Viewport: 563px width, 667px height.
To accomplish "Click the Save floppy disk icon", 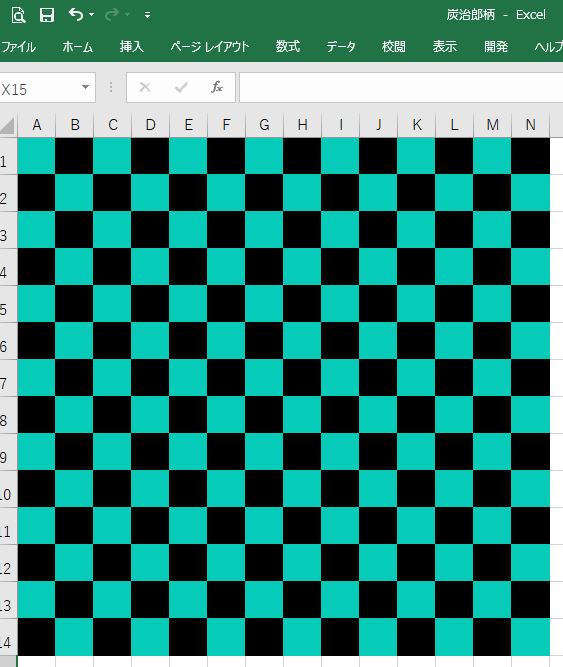I will pos(47,15).
